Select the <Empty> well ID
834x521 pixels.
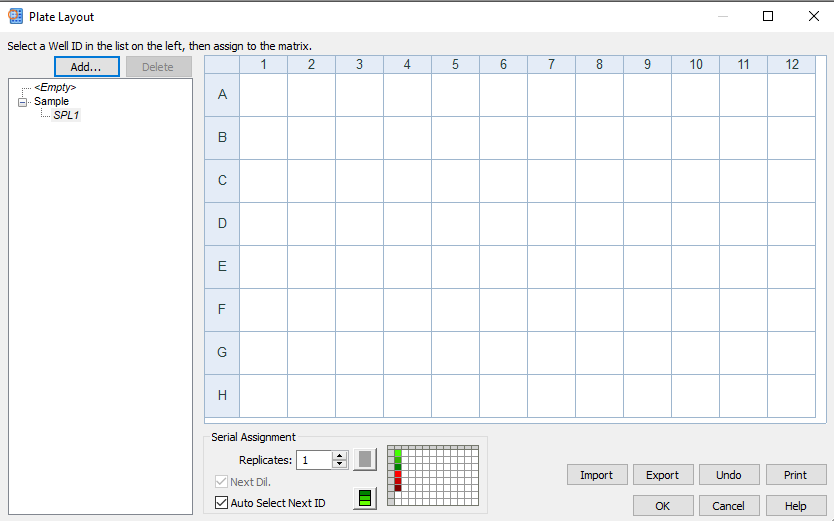(55, 87)
